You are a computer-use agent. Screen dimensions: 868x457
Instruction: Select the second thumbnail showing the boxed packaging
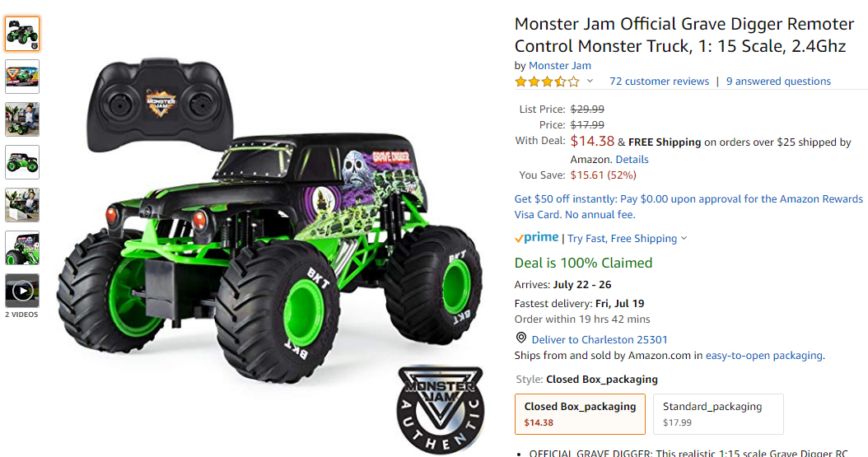tap(22, 77)
